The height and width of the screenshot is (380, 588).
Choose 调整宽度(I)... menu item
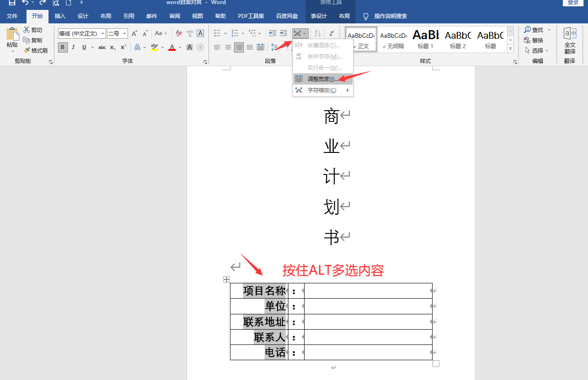[x=323, y=79]
